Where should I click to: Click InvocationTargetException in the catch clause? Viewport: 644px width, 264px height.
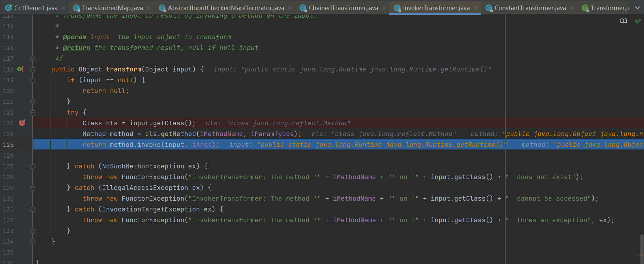151,209
